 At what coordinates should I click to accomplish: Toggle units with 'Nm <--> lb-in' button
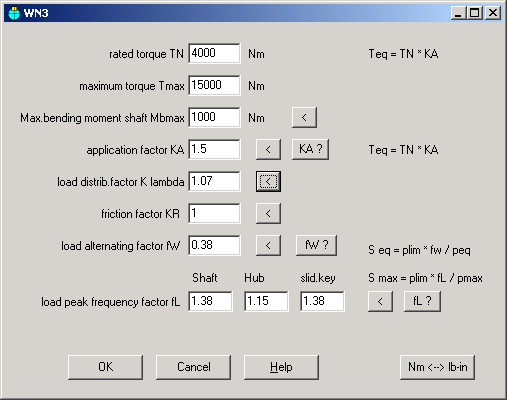[x=437, y=367]
